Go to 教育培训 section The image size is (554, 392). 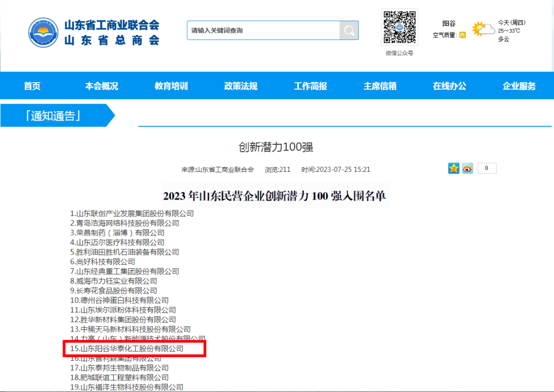tap(171, 86)
